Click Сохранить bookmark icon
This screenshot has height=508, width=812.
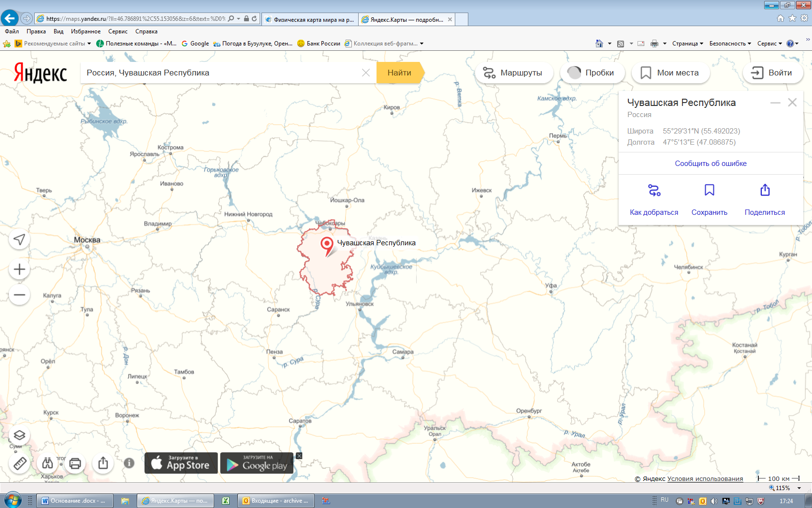click(709, 190)
